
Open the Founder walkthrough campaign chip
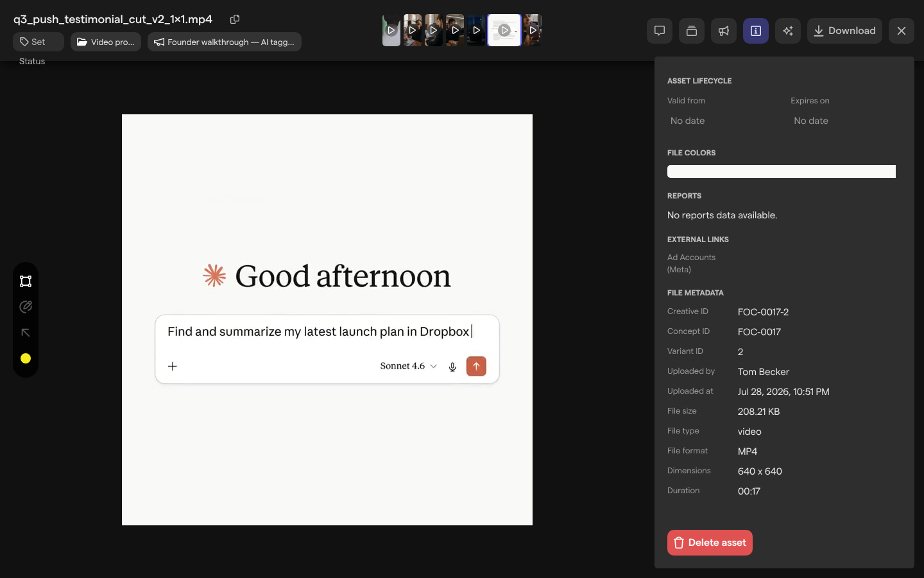pyautogui.click(x=225, y=42)
